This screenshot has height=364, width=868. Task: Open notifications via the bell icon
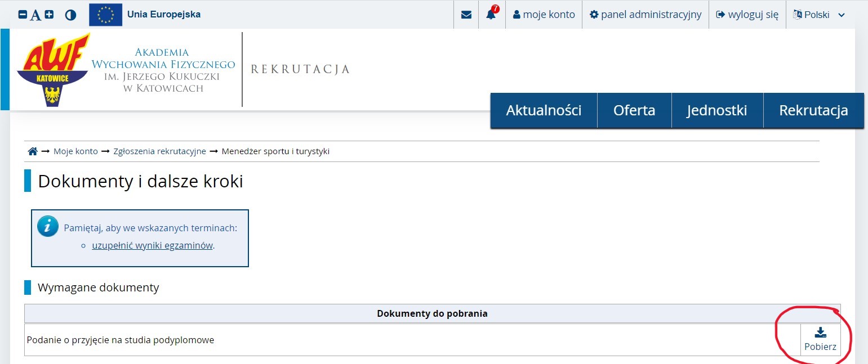tap(489, 16)
